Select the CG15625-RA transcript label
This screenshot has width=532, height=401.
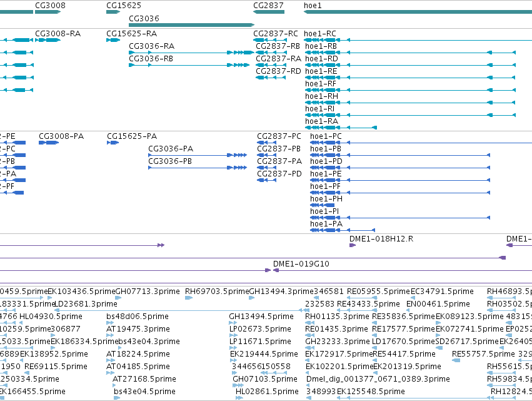pos(132,34)
